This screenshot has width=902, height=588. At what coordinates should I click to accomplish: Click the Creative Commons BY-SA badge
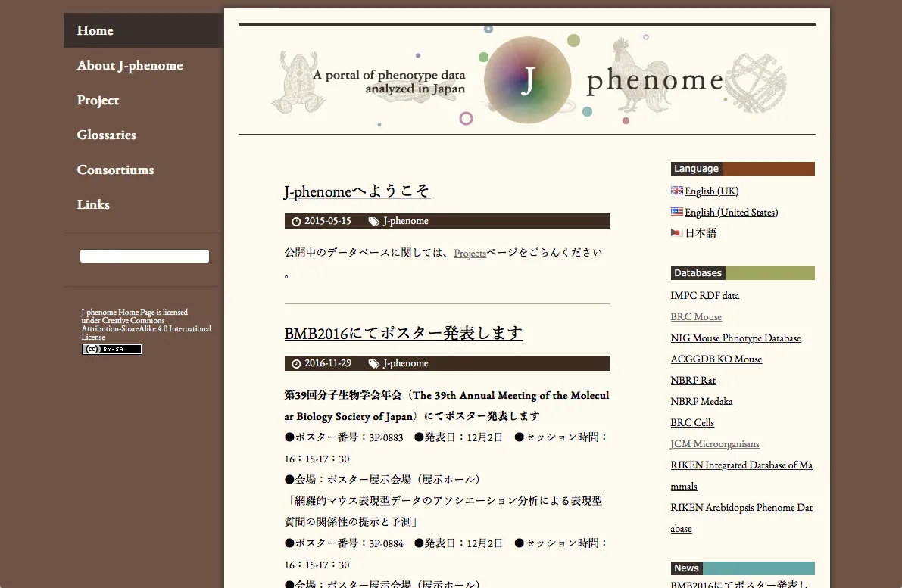111,349
